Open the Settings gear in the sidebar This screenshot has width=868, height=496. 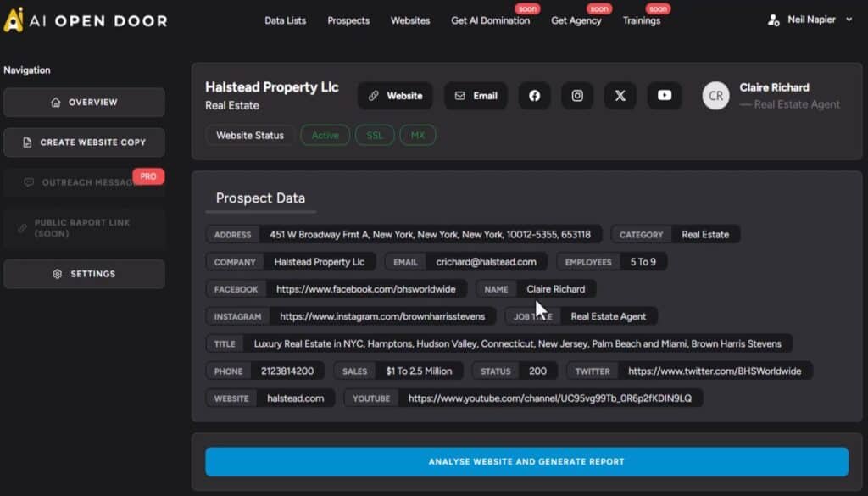tap(84, 274)
